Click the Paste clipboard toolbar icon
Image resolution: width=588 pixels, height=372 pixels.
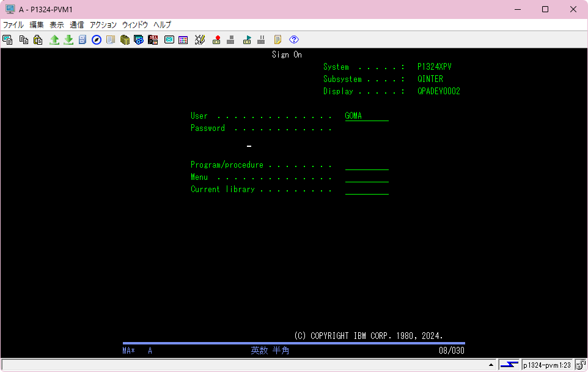[38, 39]
